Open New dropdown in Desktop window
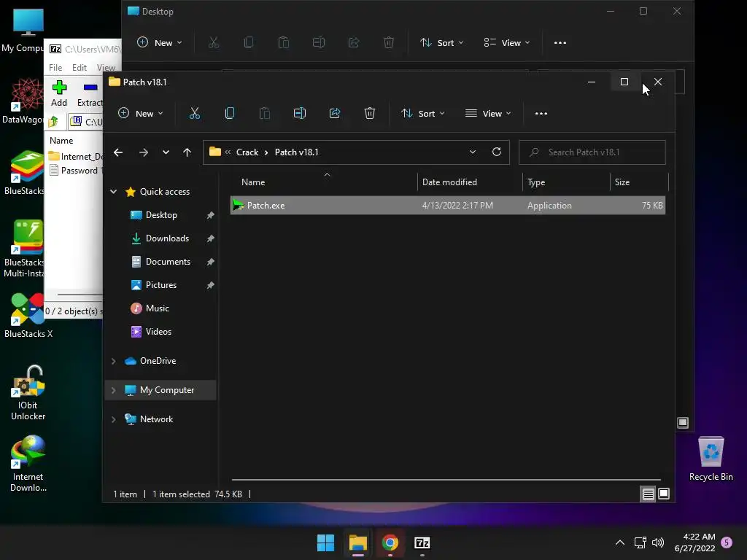Viewport: 747px width, 560px height. [x=160, y=42]
